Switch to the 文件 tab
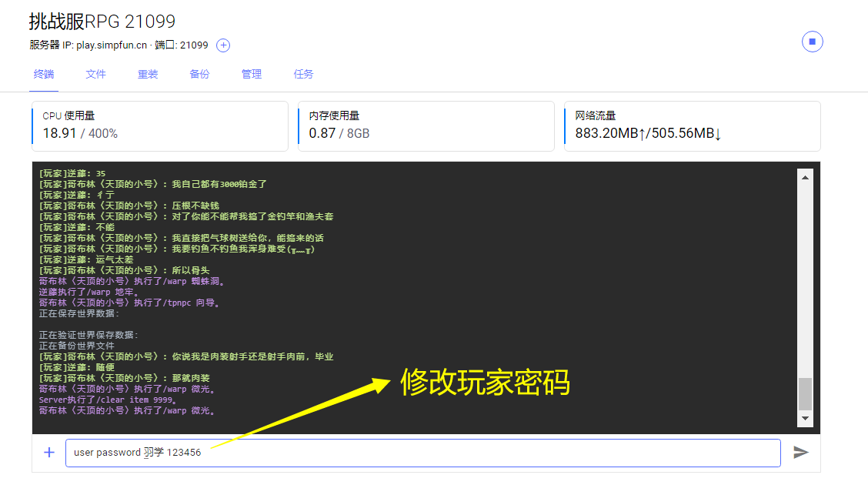Screen dimensions: 868x485 click(x=95, y=74)
